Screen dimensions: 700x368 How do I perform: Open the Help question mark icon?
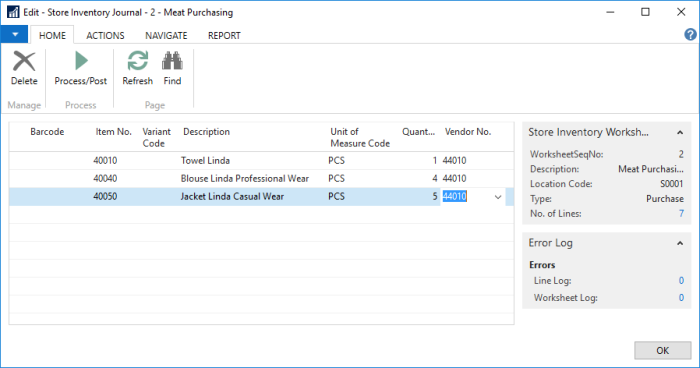[x=690, y=34]
